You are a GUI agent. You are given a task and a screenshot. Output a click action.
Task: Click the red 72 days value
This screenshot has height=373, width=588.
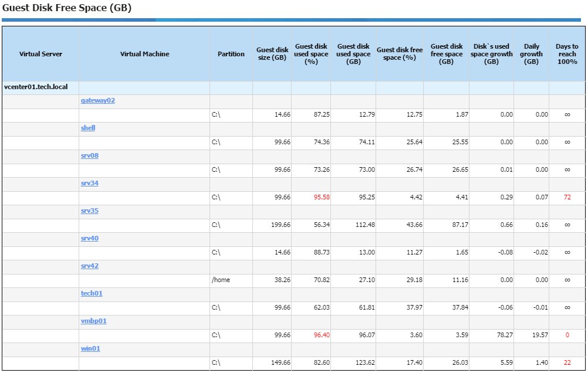pos(567,197)
